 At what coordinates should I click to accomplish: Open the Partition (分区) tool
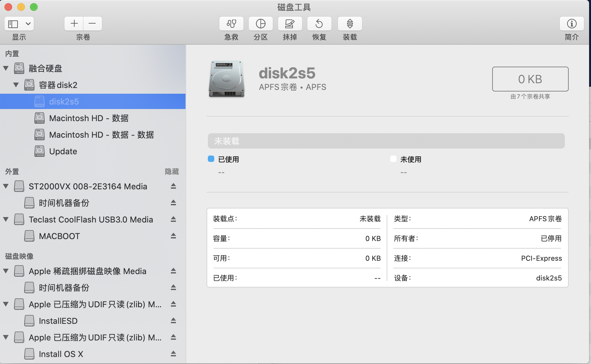point(260,24)
